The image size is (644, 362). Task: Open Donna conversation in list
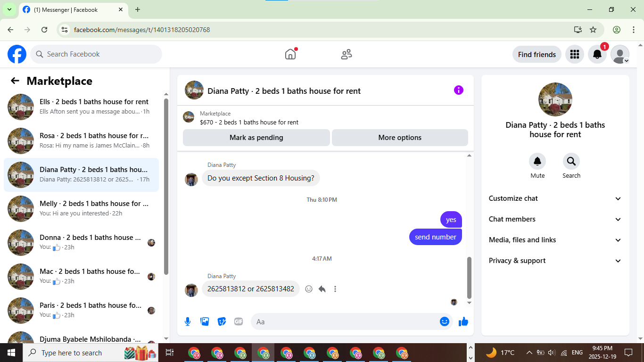click(x=81, y=243)
